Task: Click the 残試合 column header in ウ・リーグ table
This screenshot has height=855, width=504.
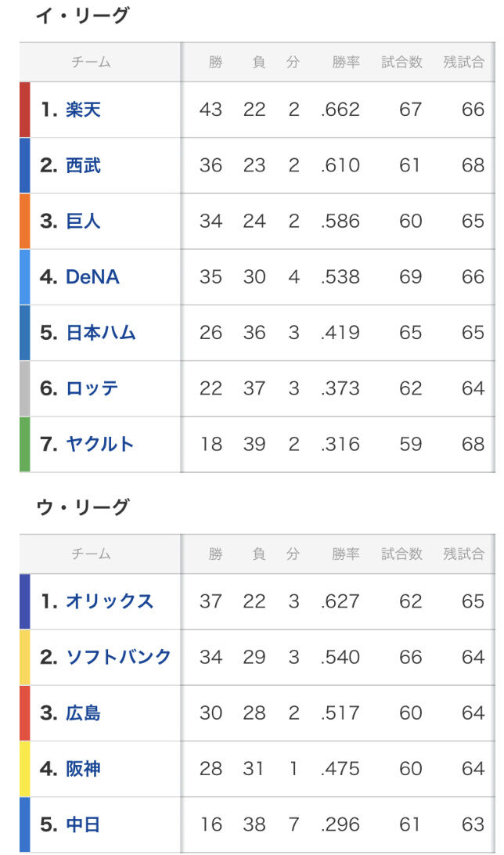Action: pyautogui.click(x=463, y=554)
